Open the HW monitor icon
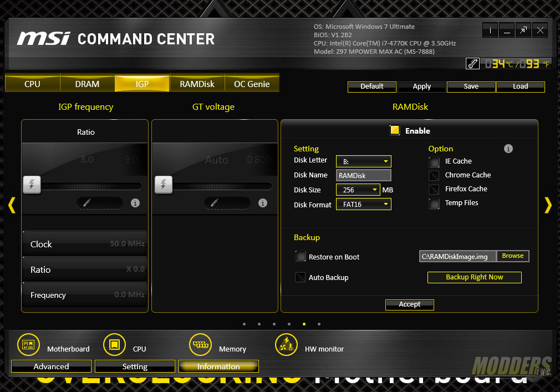Image resolution: width=560 pixels, height=392 pixels. [286, 344]
